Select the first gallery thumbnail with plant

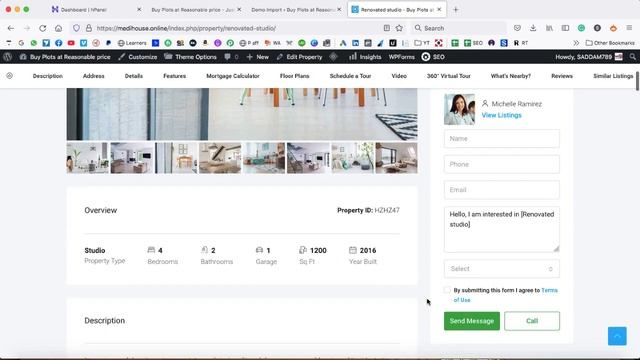[88, 158]
